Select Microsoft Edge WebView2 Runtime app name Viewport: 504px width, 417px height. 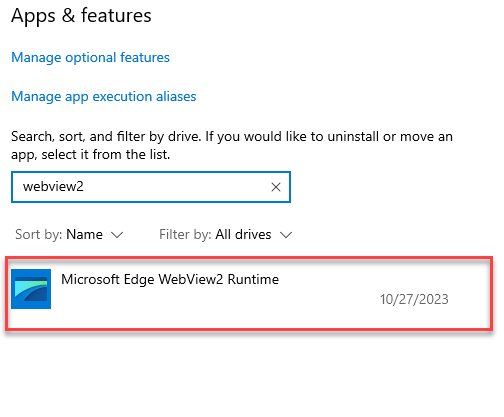pos(170,279)
